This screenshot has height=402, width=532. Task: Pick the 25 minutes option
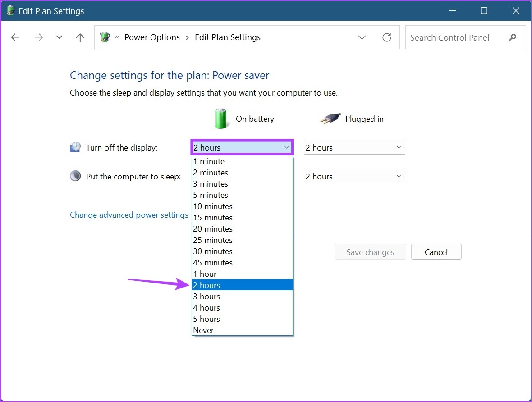click(242, 240)
